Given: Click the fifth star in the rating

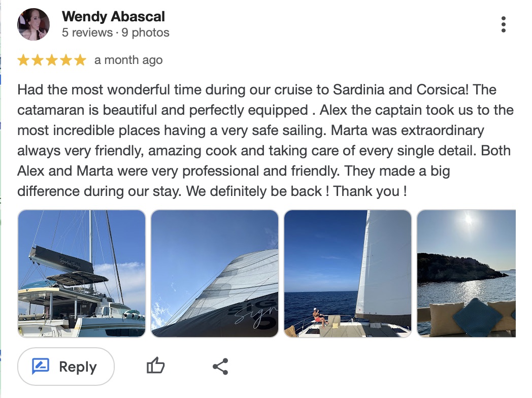Looking at the screenshot, I should tap(80, 60).
